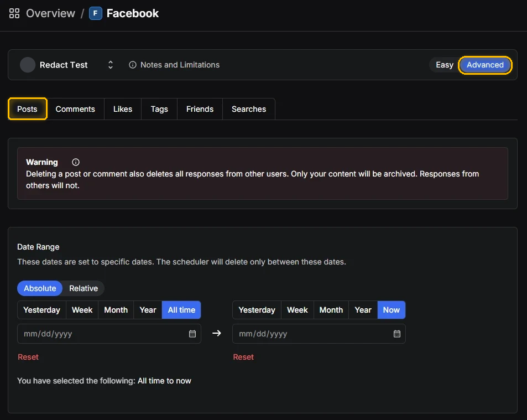Image resolution: width=527 pixels, height=420 pixels.
Task: Click the start date mm/dd/yyyy field
Action: [x=109, y=334]
